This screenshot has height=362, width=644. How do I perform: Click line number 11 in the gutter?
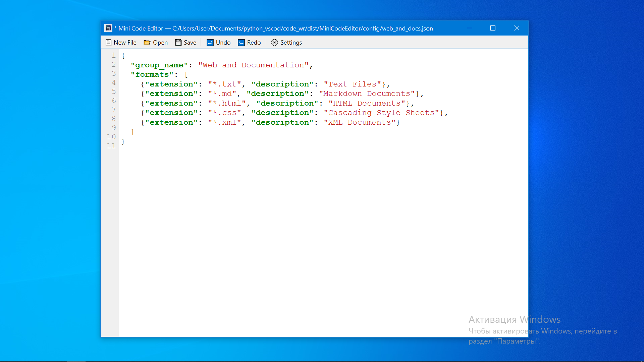pos(111,146)
